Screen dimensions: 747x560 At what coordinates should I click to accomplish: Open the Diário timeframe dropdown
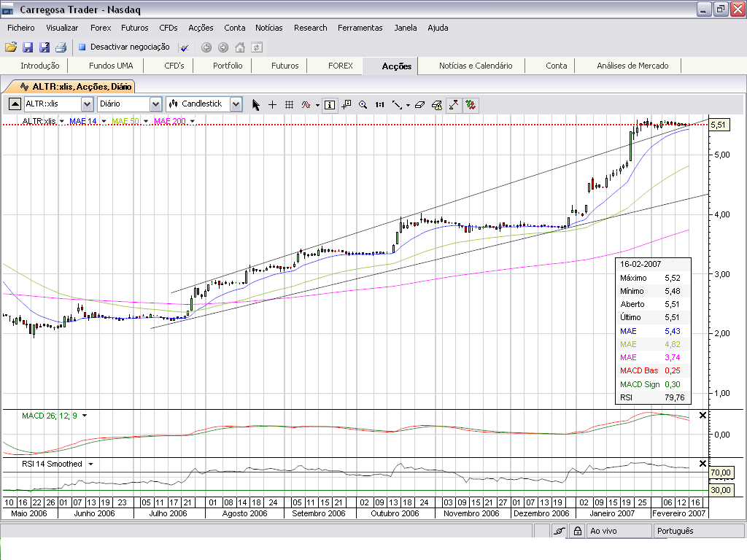[155, 104]
